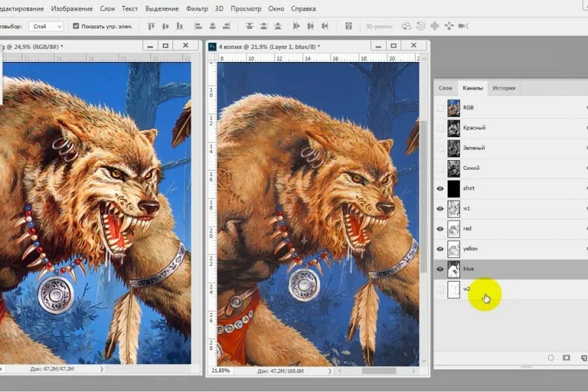This screenshot has width=588, height=392.
Task: Switch to the История panel tab
Action: [504, 88]
